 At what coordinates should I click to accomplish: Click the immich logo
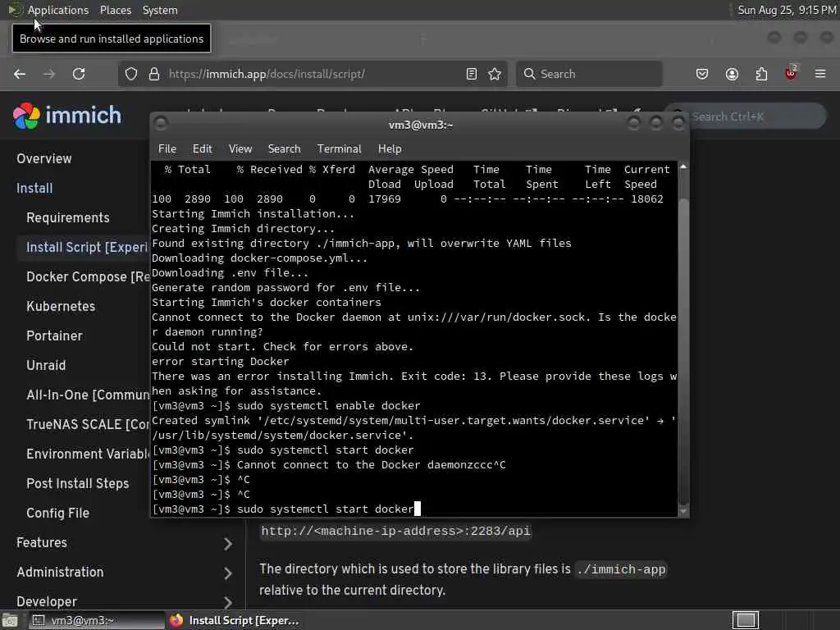click(x=67, y=115)
